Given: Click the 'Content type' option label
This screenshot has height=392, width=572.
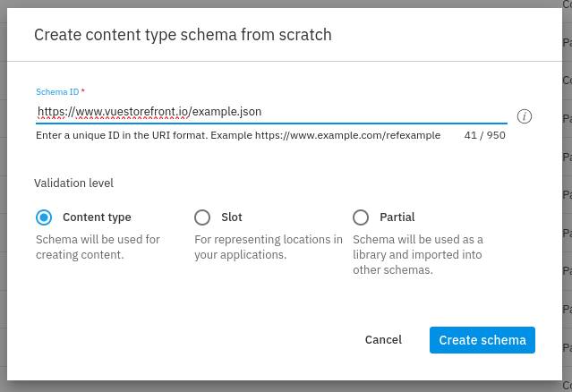Looking at the screenshot, I should pos(97,217).
